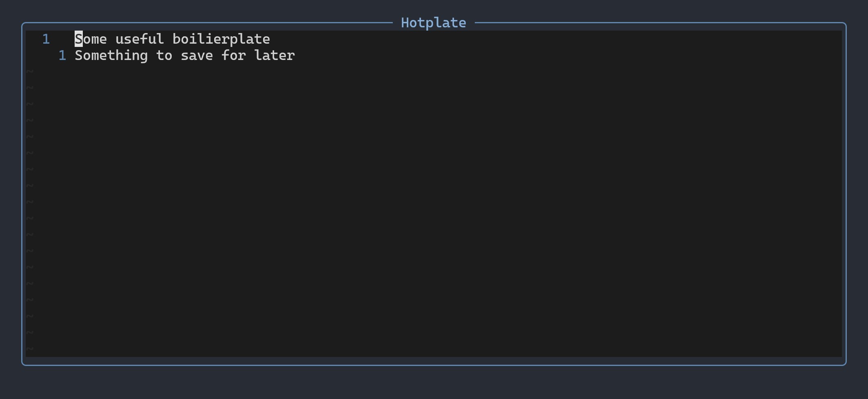This screenshot has width=868, height=399.
Task: Click the first tilde empty-line marker
Action: coord(29,72)
